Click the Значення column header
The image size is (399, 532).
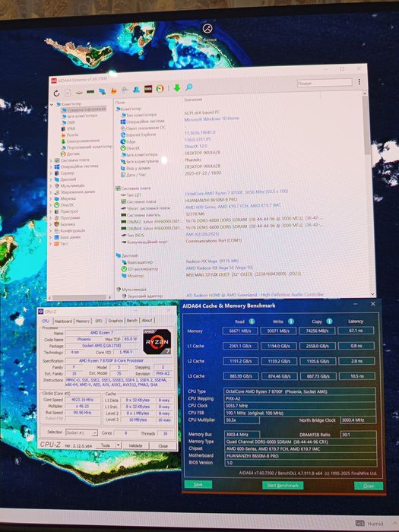[193, 100]
